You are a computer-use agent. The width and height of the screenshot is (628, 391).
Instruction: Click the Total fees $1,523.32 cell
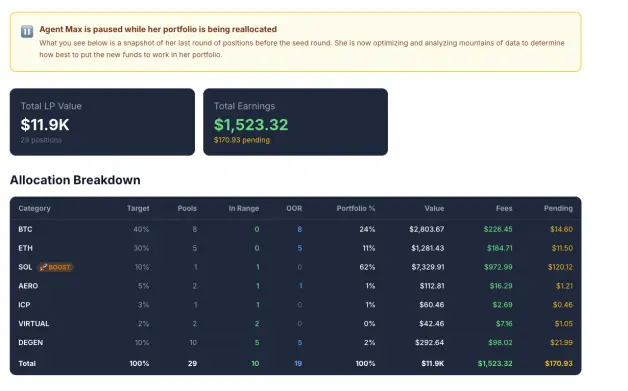coord(495,363)
